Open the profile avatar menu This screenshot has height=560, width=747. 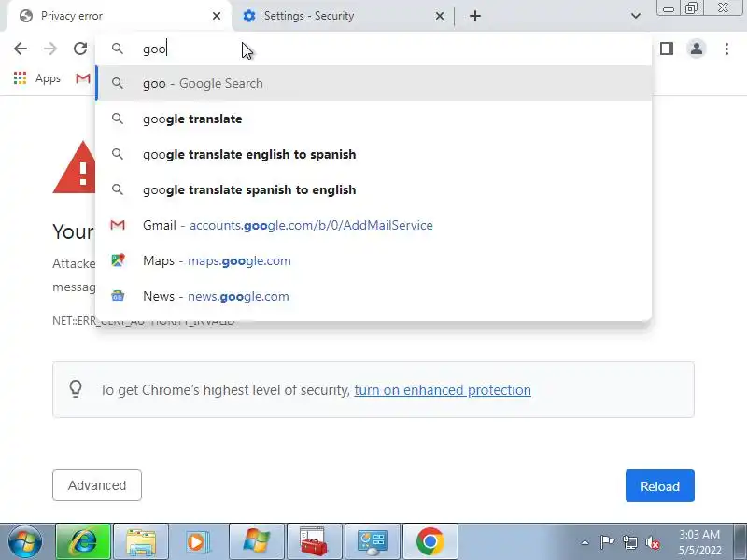click(x=696, y=49)
